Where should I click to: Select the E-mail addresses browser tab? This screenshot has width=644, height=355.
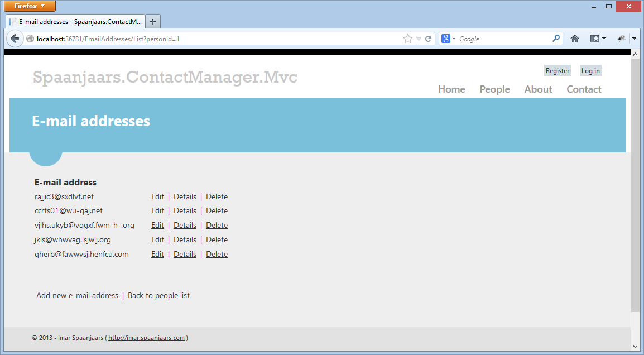pos(75,22)
